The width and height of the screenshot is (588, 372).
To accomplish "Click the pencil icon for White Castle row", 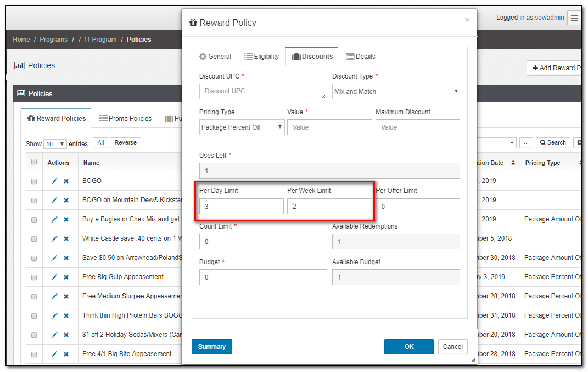I will click(54, 238).
